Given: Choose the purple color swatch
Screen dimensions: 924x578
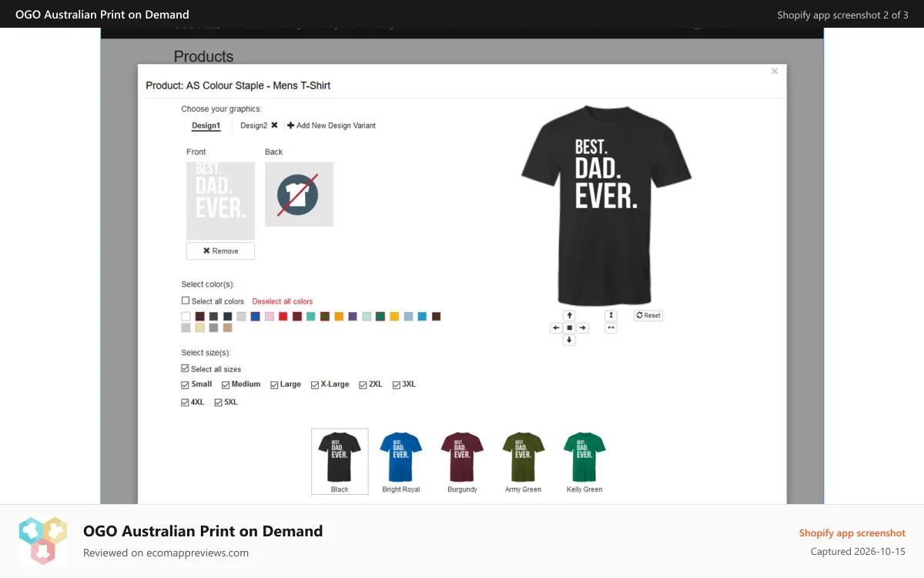Looking at the screenshot, I should click(x=353, y=317).
